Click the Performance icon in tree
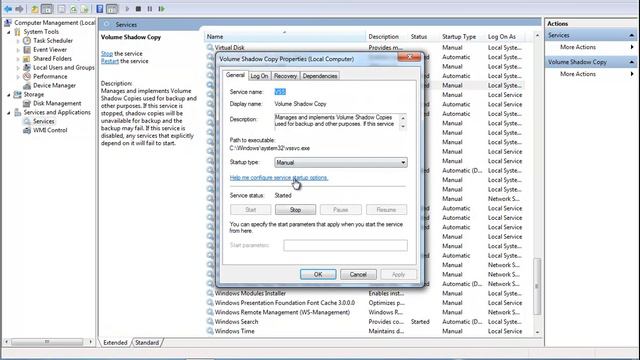This screenshot has height=360, width=640. point(27,76)
